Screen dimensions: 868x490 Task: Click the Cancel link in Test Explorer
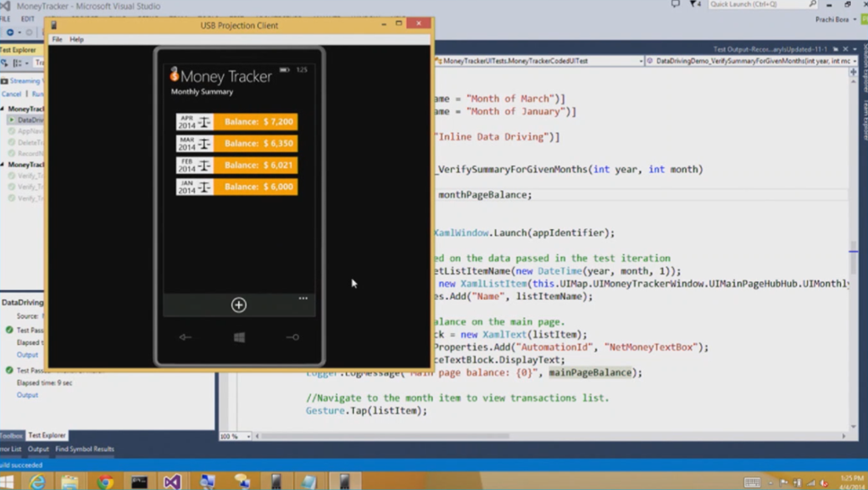point(11,94)
